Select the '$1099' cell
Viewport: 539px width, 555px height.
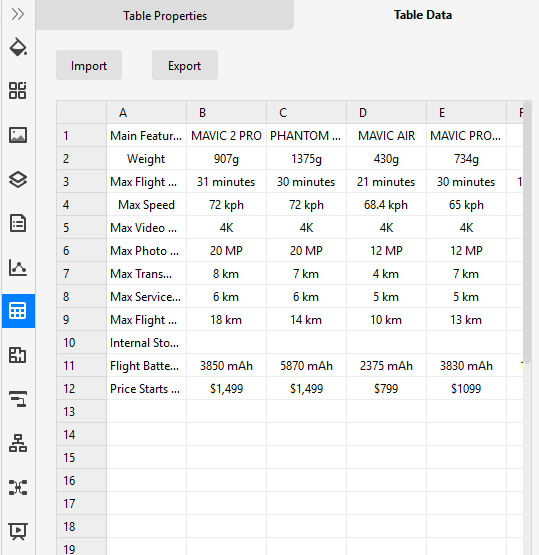466,389
